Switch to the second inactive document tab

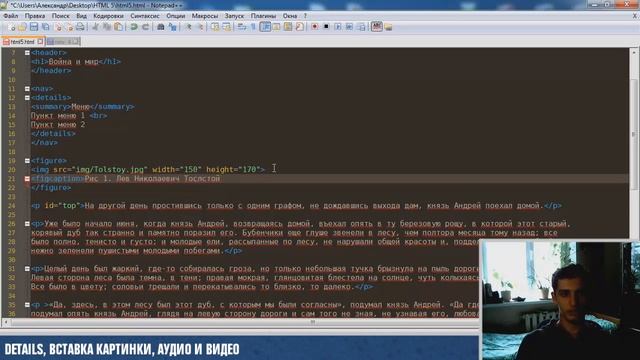pyautogui.click(x=62, y=42)
